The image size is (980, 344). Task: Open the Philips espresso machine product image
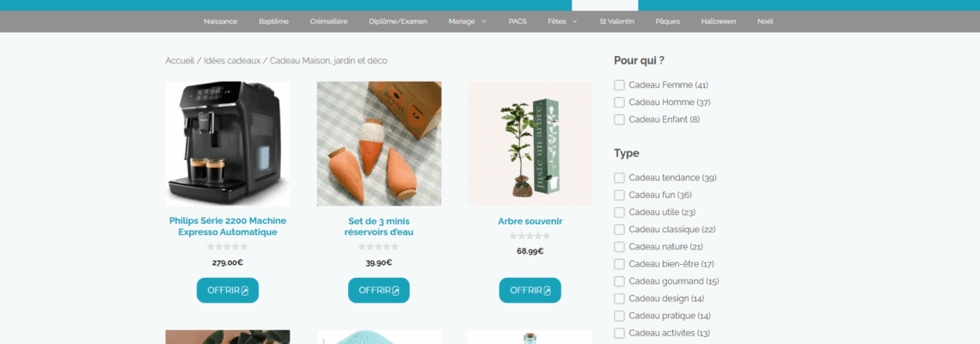click(x=228, y=144)
